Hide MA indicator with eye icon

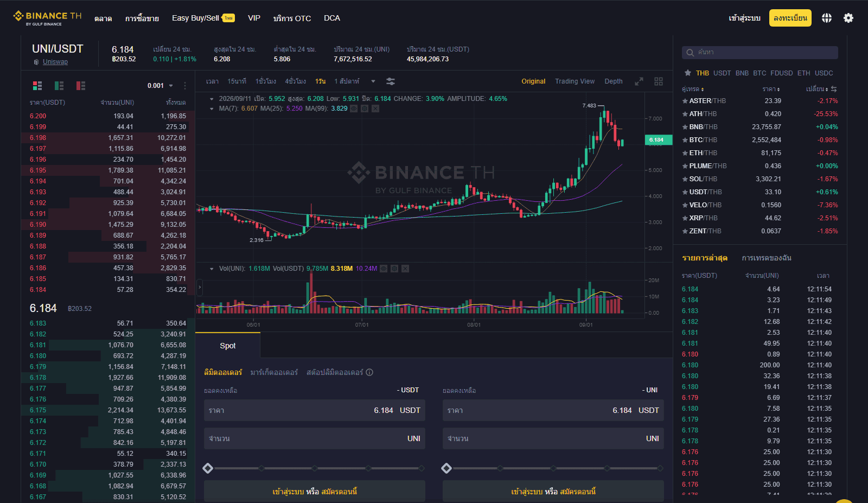[354, 109]
